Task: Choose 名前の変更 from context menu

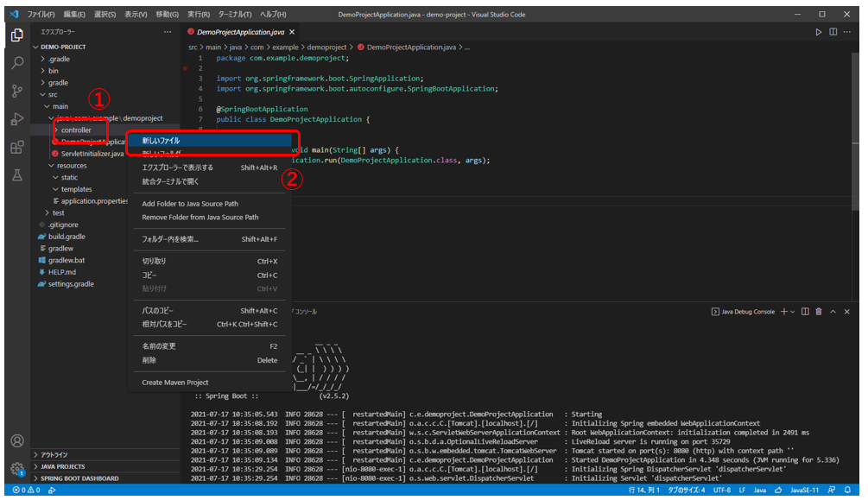Action: [x=209, y=346]
